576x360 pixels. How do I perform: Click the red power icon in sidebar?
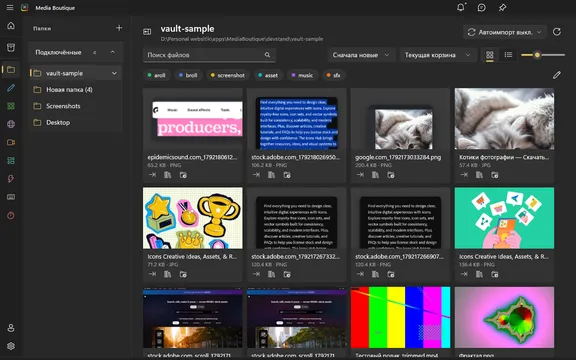(11, 215)
